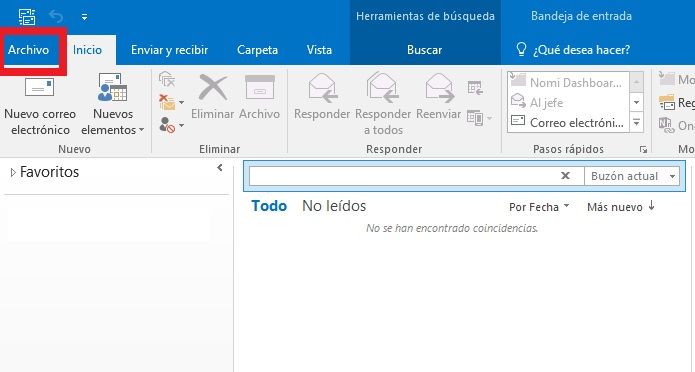This screenshot has height=372, width=695.
Task: Switch to the Enviar y recibir tab
Action: pos(169,50)
